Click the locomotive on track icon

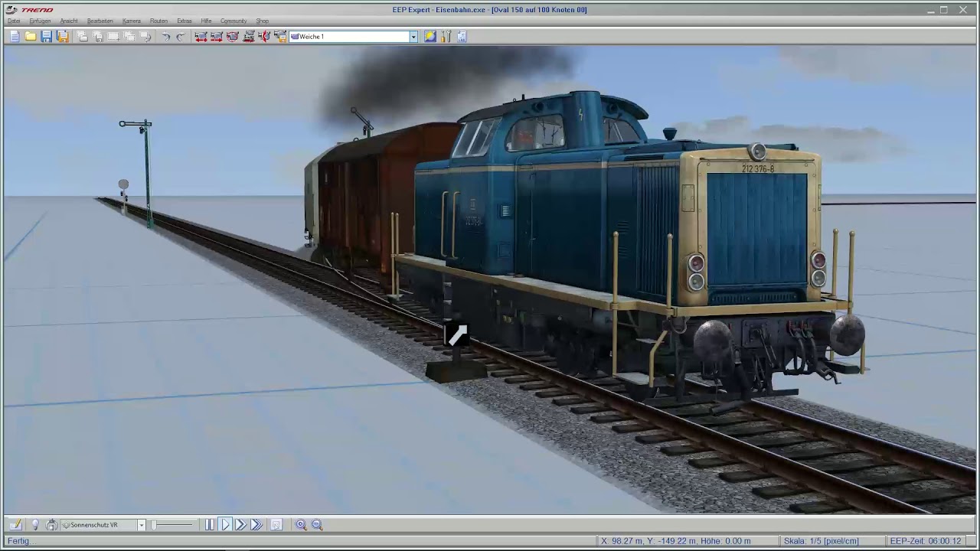[x=249, y=36]
